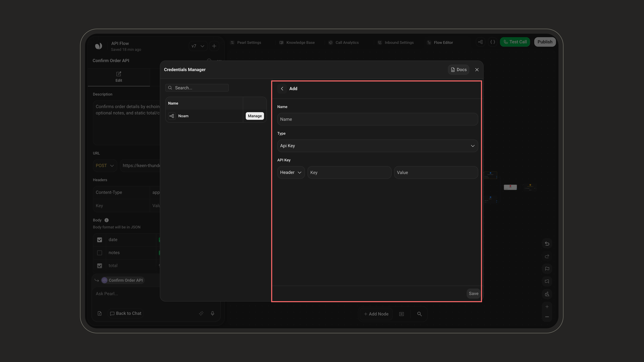
Task: Click the attach file icon near Back to Chat
Action: [99, 313]
